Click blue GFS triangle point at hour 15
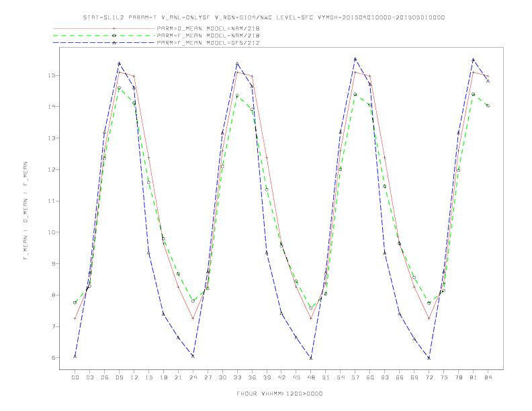 148,253
